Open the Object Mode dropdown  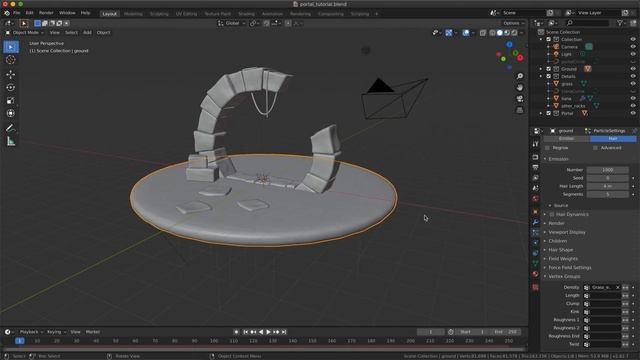24,33
